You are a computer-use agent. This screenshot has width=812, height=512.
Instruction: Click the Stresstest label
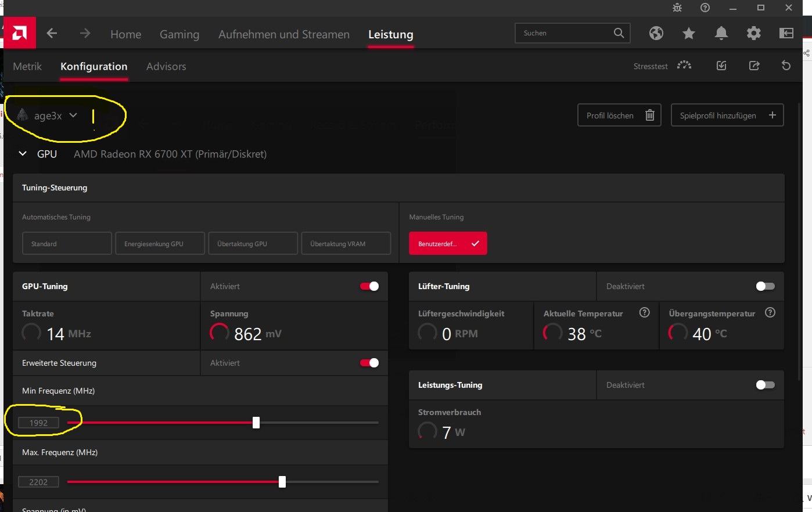pos(651,66)
